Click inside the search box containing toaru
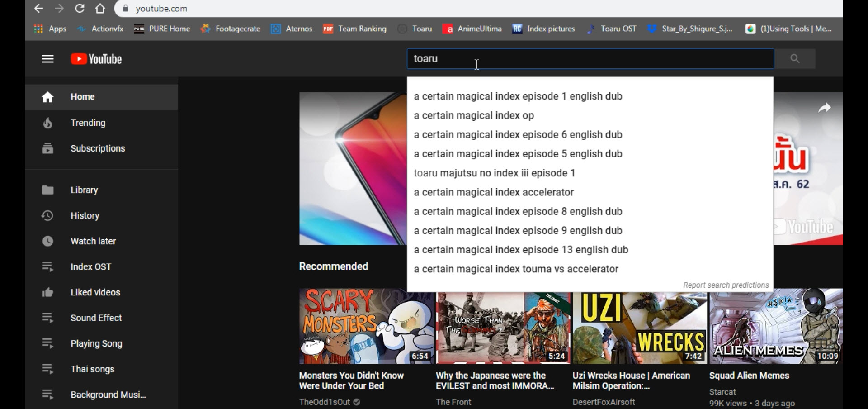Image resolution: width=868 pixels, height=409 pixels. click(x=590, y=59)
